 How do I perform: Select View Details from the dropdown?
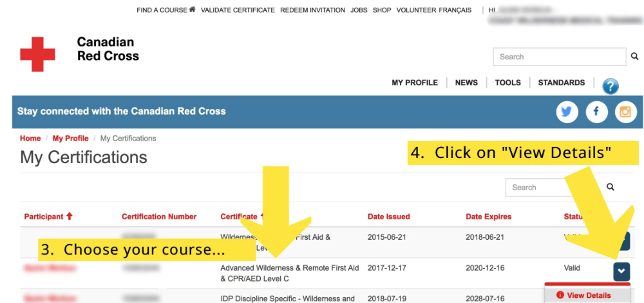(587, 295)
